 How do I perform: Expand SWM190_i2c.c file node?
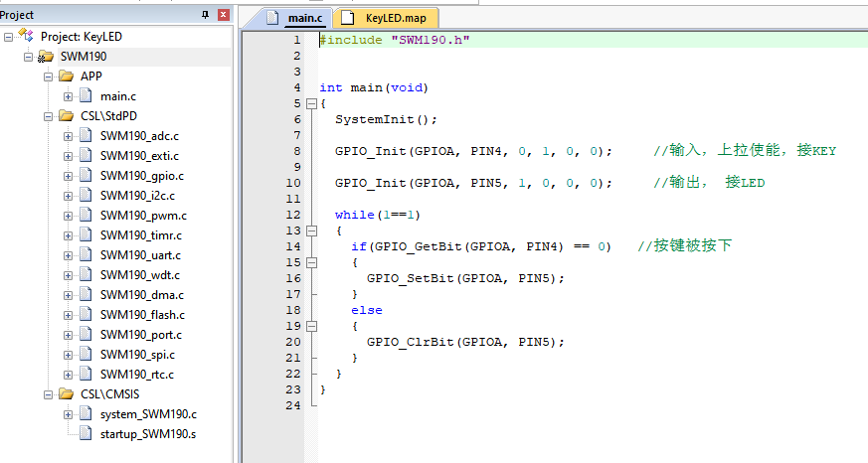pyautogui.click(x=68, y=197)
